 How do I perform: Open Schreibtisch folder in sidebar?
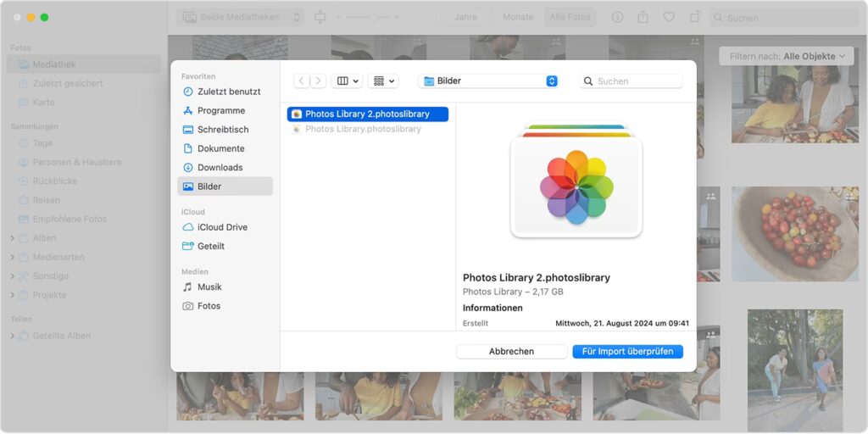[223, 130]
